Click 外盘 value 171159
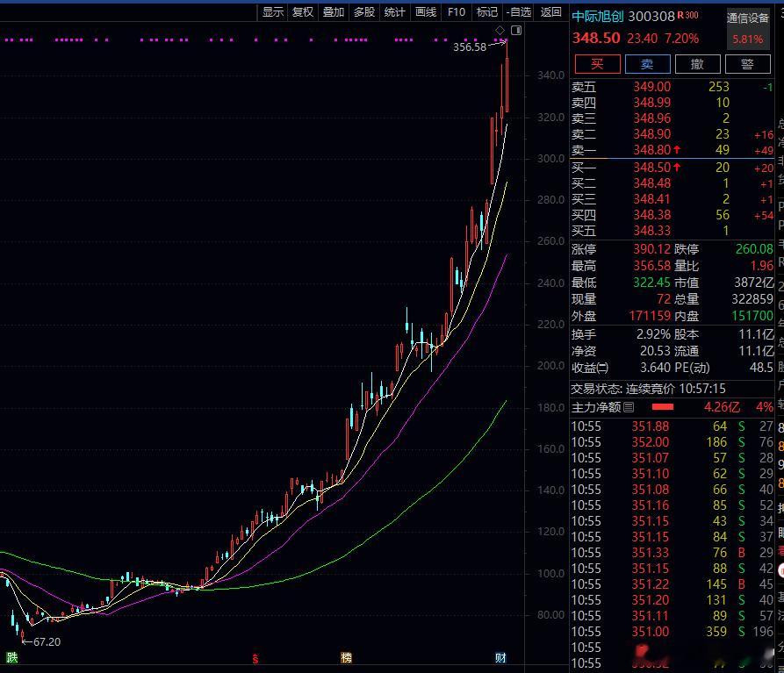784x673 pixels. [650, 316]
